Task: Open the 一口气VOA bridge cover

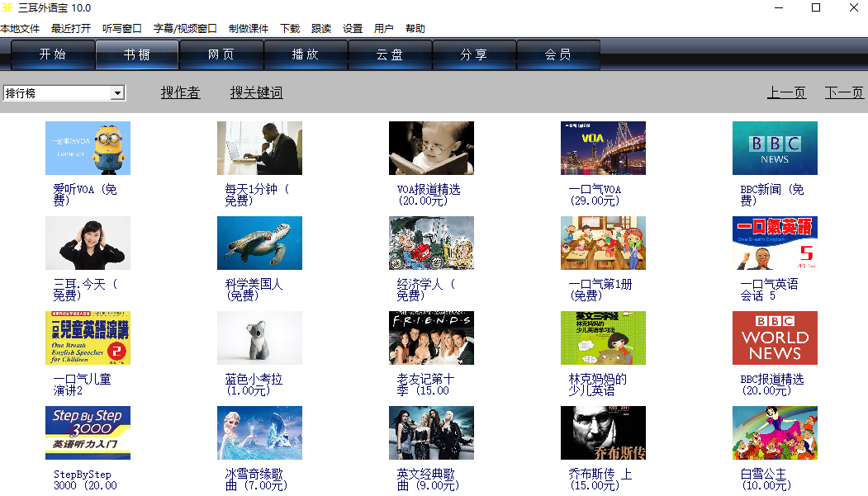Action: click(603, 149)
